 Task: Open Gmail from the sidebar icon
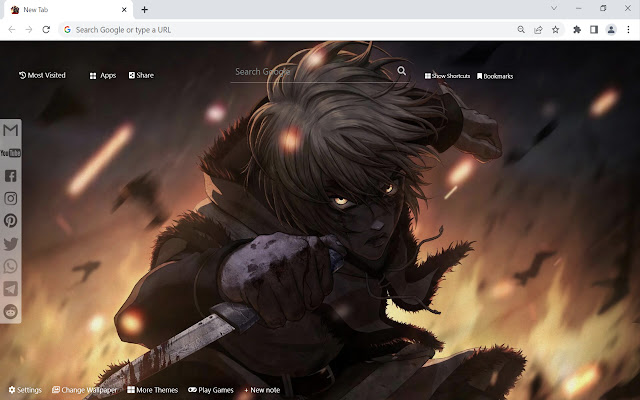[11, 130]
